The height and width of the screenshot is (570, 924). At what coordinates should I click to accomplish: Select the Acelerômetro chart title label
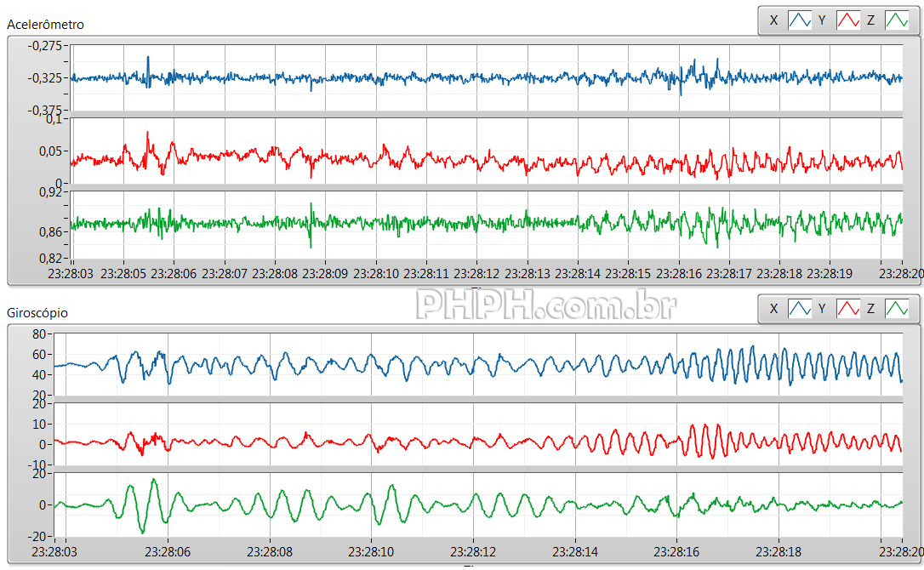click(45, 25)
